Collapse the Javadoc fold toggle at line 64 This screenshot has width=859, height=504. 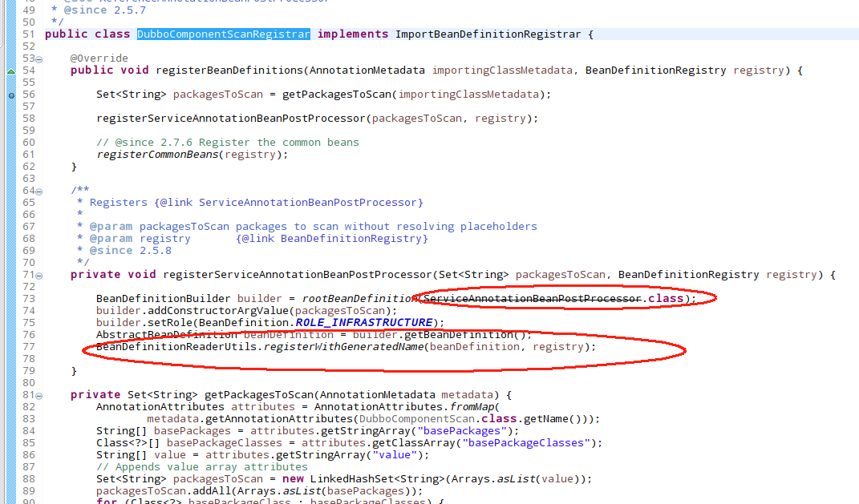click(x=38, y=192)
